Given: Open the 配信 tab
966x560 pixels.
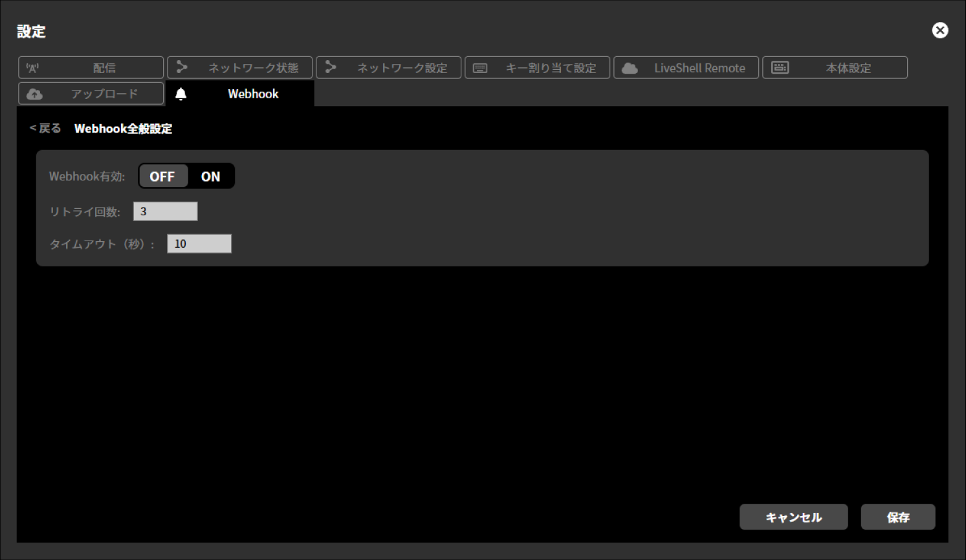Looking at the screenshot, I should [x=91, y=67].
